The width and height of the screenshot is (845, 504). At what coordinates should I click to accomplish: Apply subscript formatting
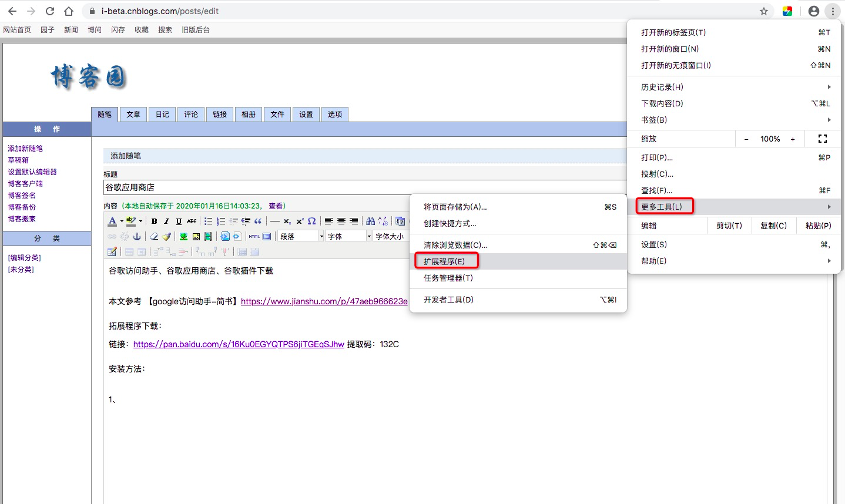click(287, 221)
